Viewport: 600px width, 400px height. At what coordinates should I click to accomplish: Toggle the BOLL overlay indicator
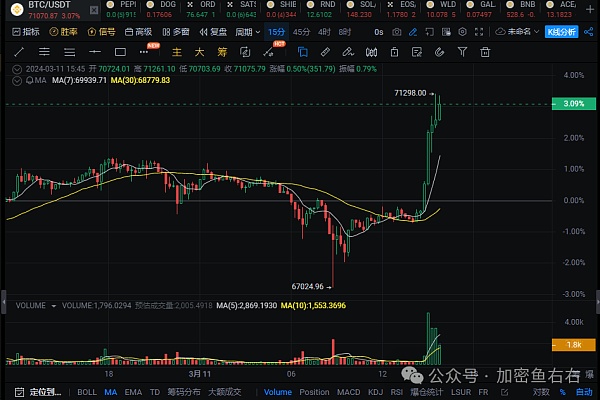coord(87,392)
